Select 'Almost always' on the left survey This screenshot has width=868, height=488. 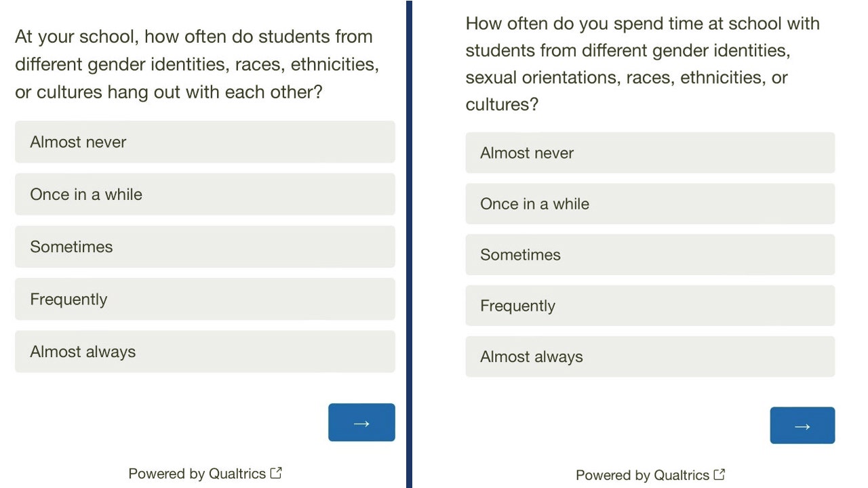(205, 351)
